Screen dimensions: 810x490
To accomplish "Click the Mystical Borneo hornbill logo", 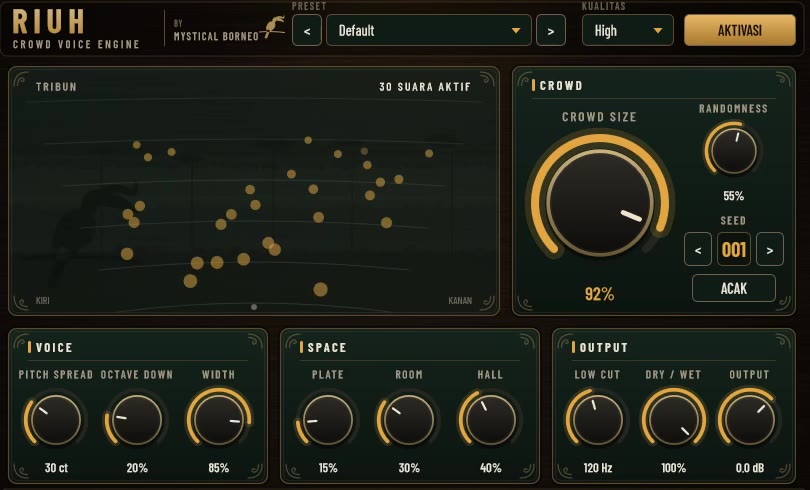I will coord(274,28).
